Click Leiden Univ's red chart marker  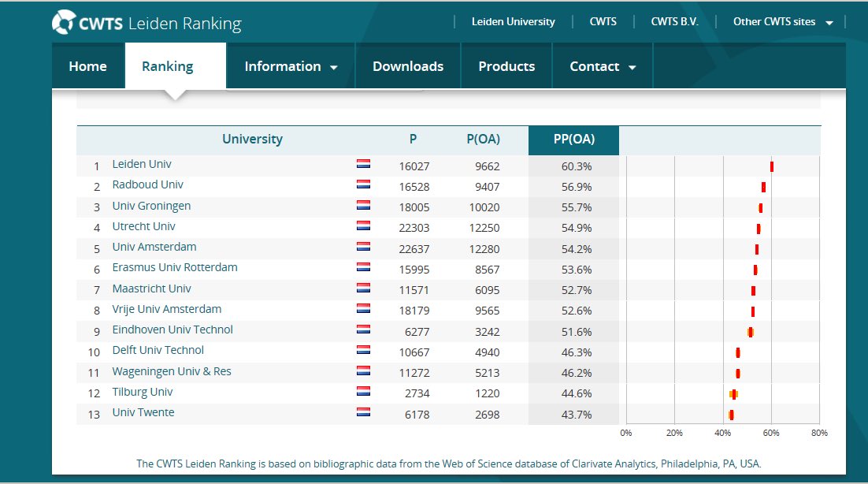(x=772, y=166)
